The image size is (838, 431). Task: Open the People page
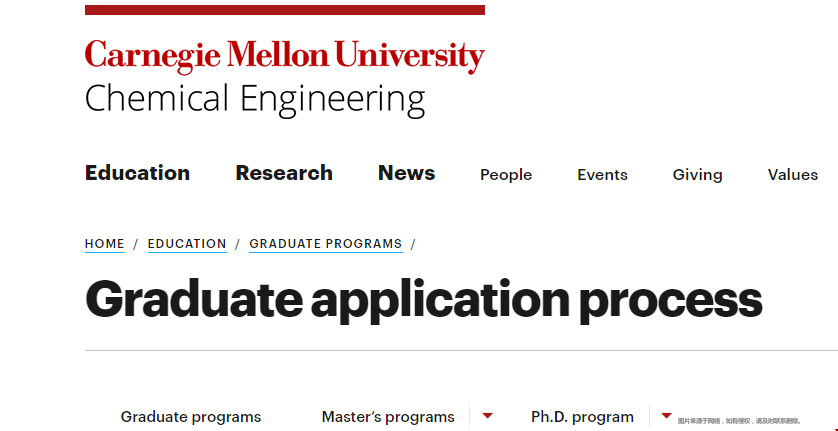tap(506, 175)
